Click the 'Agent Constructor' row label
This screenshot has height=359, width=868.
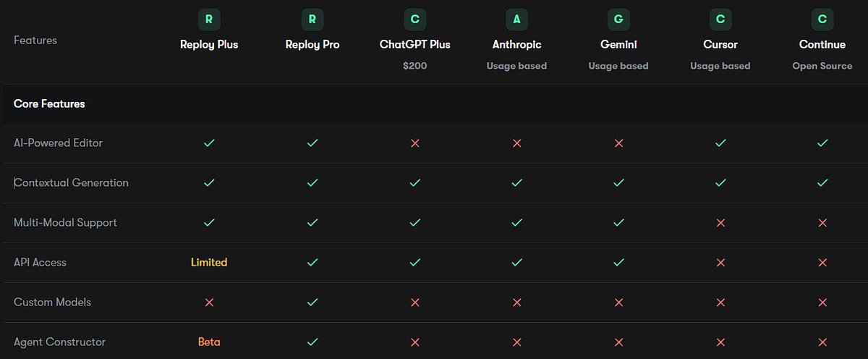pyautogui.click(x=59, y=342)
